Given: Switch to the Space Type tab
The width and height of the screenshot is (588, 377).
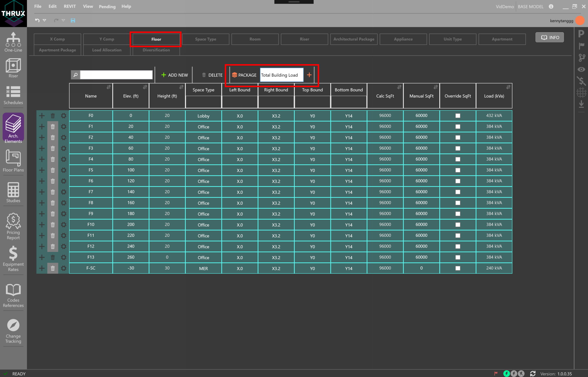Looking at the screenshot, I should [x=206, y=39].
